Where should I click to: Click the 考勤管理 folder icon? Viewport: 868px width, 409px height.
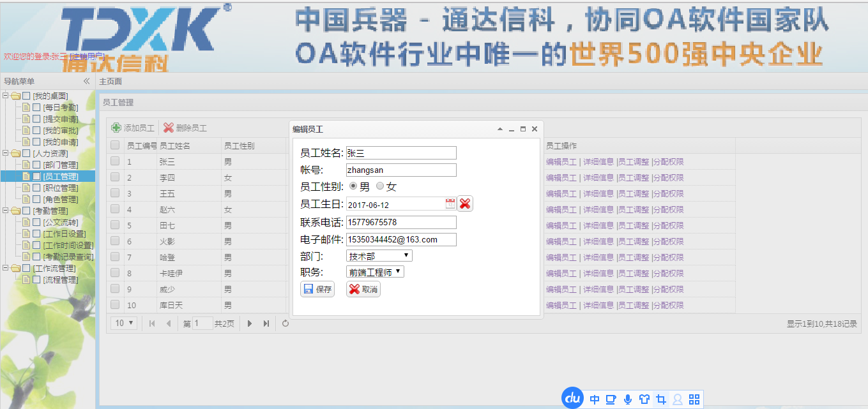16,211
